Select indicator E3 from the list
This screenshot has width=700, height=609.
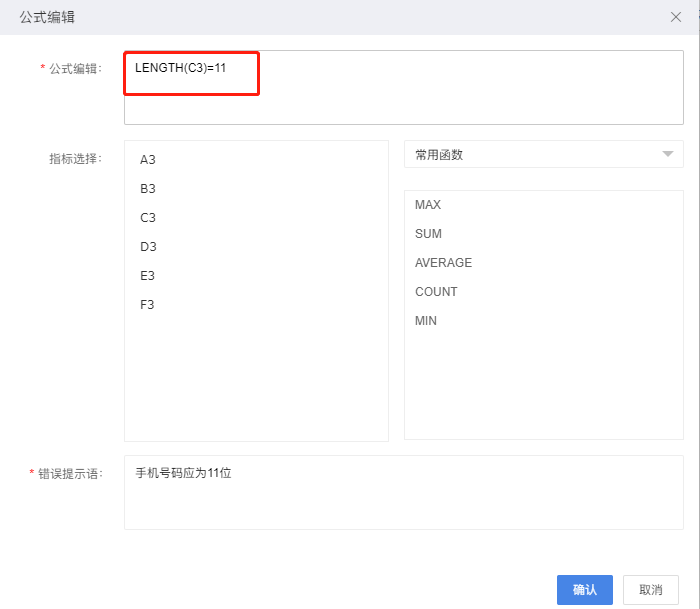[x=147, y=275]
